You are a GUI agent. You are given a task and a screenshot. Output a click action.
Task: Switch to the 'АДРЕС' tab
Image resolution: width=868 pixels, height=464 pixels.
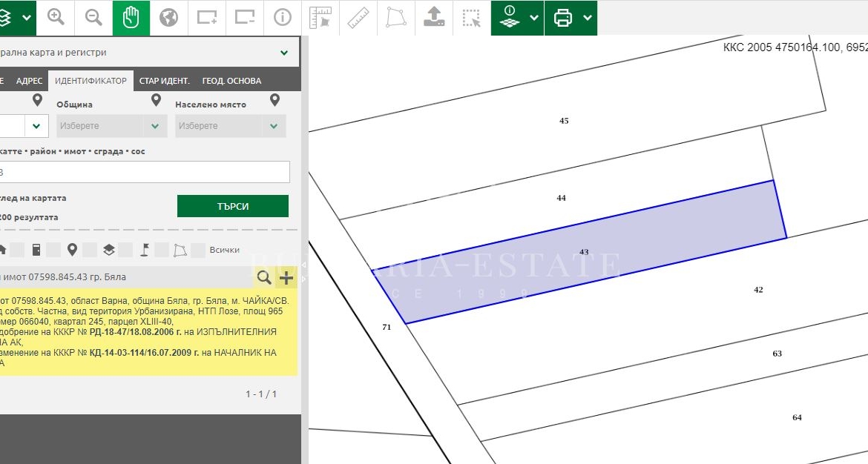point(30,81)
